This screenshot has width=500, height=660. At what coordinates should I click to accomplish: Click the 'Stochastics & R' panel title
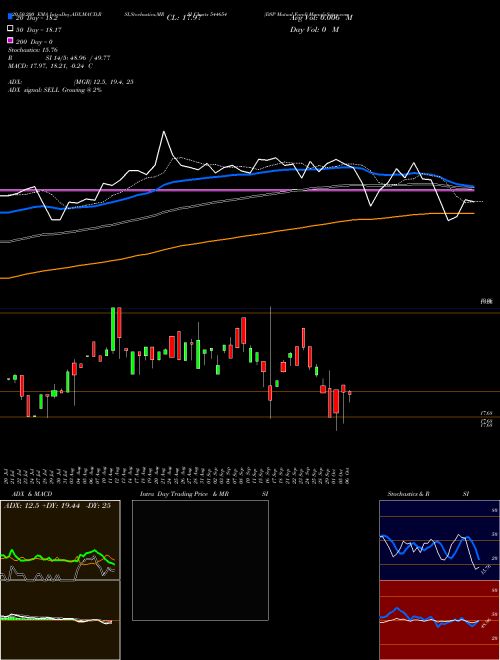click(x=408, y=494)
